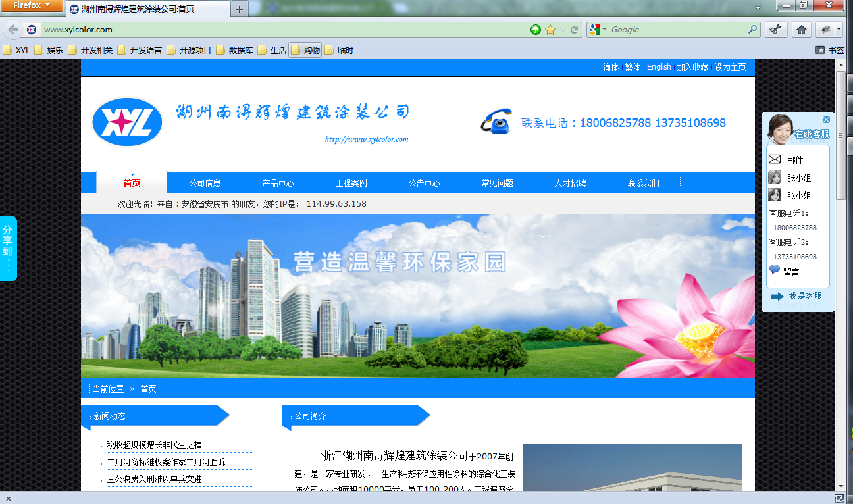The height and width of the screenshot is (504, 853).
Task: Expand the 分享到 share side tab
Action: click(x=8, y=249)
